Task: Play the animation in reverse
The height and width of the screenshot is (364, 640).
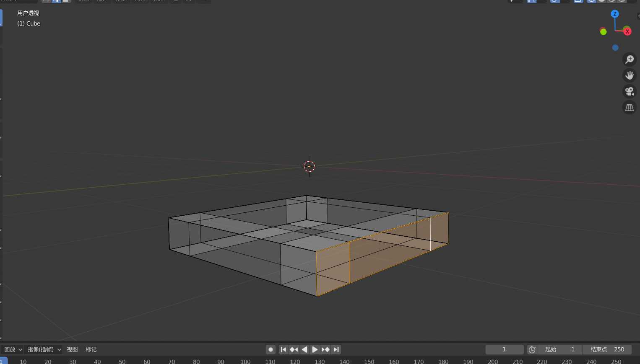Action: [304, 349]
